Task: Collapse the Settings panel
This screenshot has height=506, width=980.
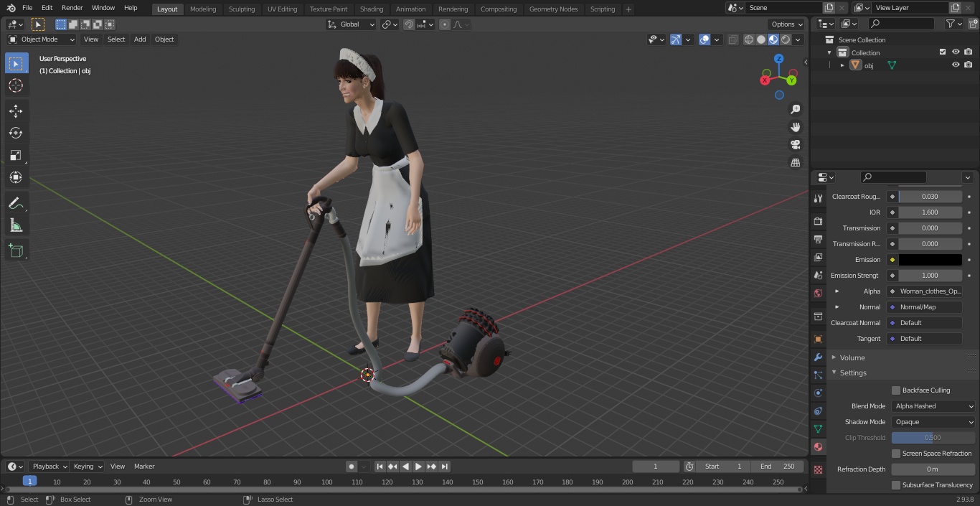Action: (x=835, y=373)
